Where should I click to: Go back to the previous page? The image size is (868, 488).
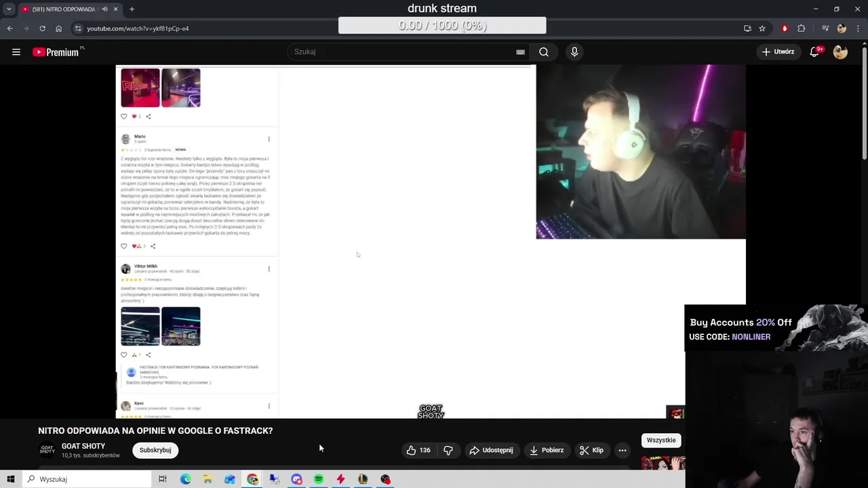point(9,28)
